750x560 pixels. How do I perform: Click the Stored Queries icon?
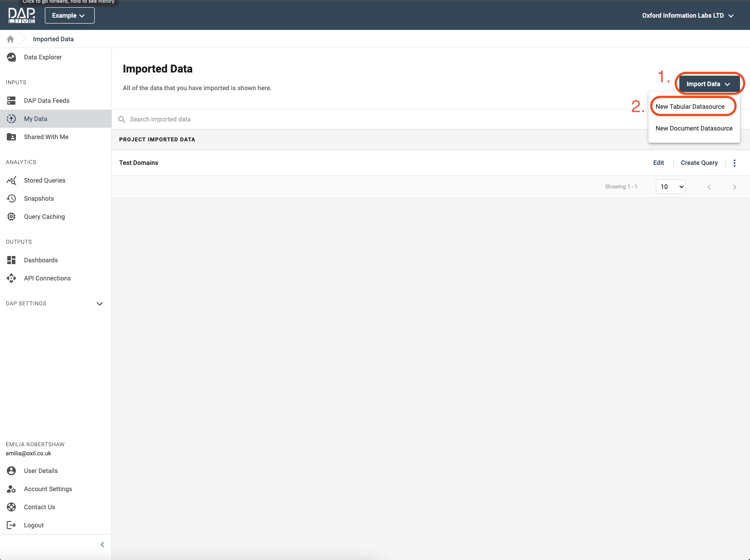[11, 180]
